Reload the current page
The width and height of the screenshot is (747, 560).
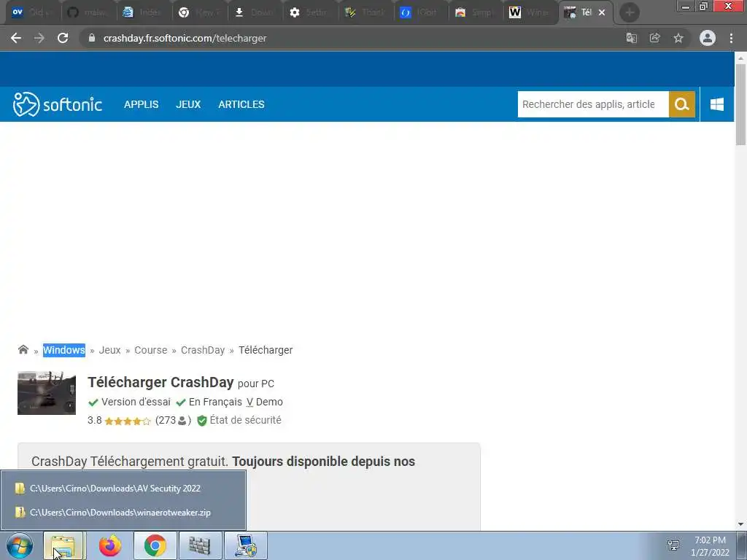click(63, 38)
